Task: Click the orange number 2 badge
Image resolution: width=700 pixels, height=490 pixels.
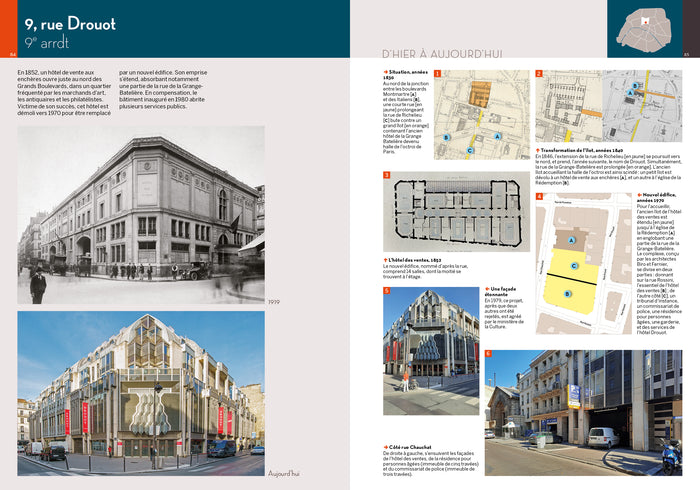Action: (x=539, y=74)
